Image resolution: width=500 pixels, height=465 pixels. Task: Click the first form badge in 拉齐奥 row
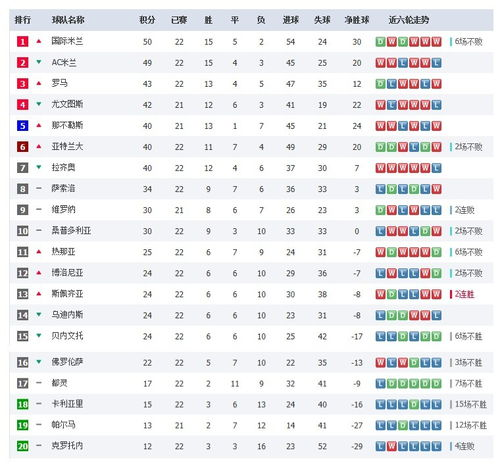pyautogui.click(x=380, y=168)
